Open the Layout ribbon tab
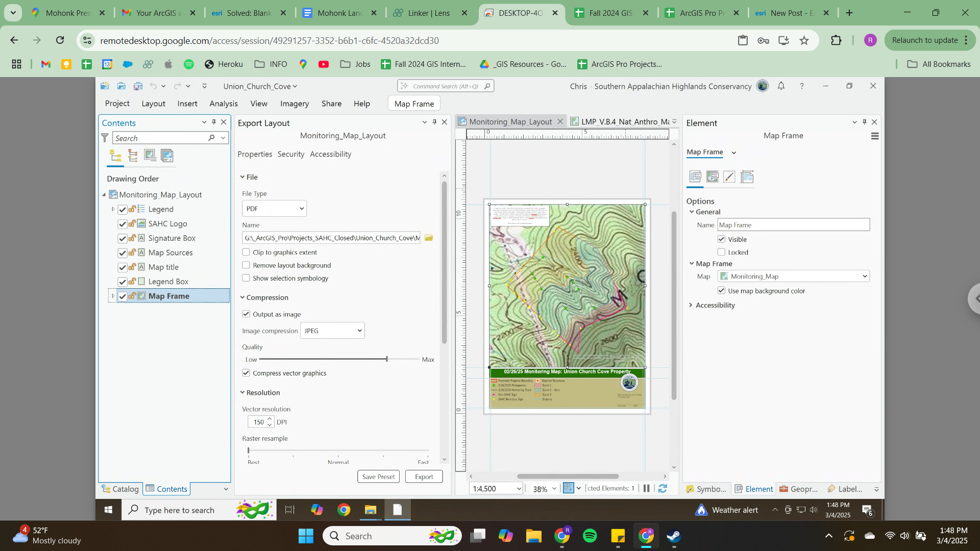 tap(153, 104)
